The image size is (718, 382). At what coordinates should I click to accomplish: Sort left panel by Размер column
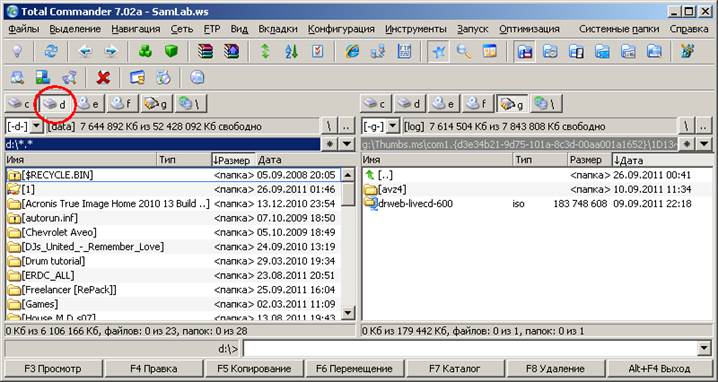(233, 160)
